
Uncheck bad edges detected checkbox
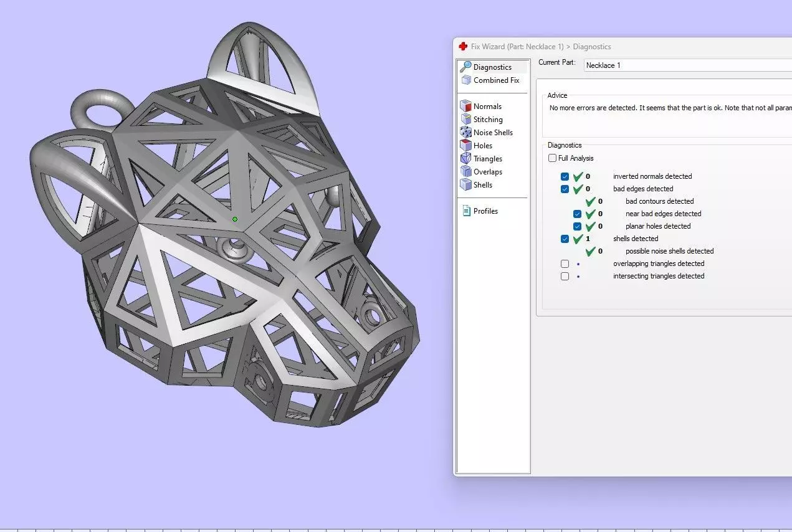(x=565, y=189)
